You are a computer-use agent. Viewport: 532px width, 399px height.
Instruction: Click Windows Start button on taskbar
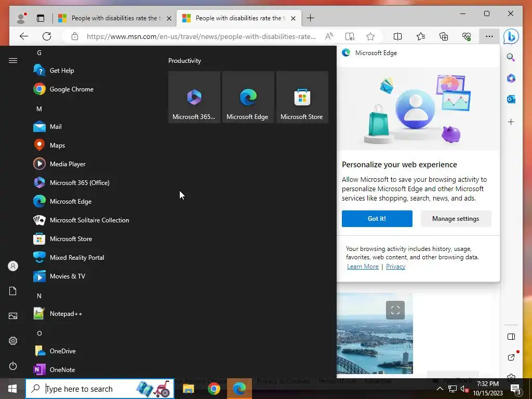pyautogui.click(x=12, y=389)
